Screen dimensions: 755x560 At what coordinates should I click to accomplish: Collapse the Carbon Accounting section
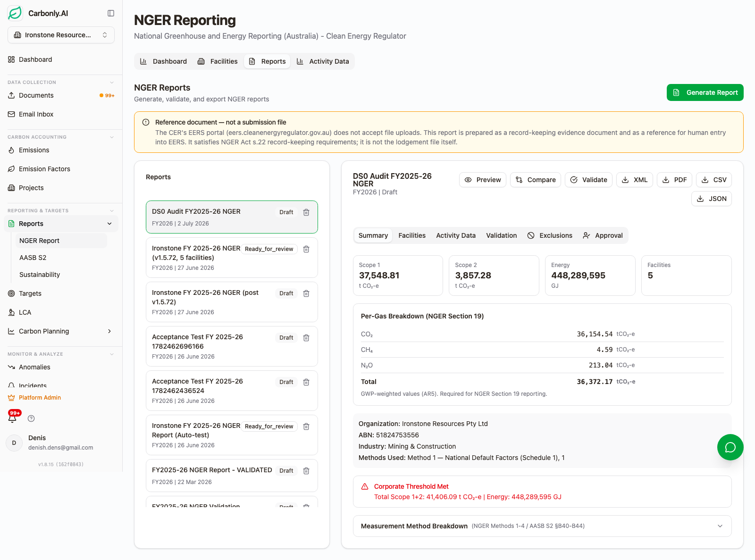112,137
